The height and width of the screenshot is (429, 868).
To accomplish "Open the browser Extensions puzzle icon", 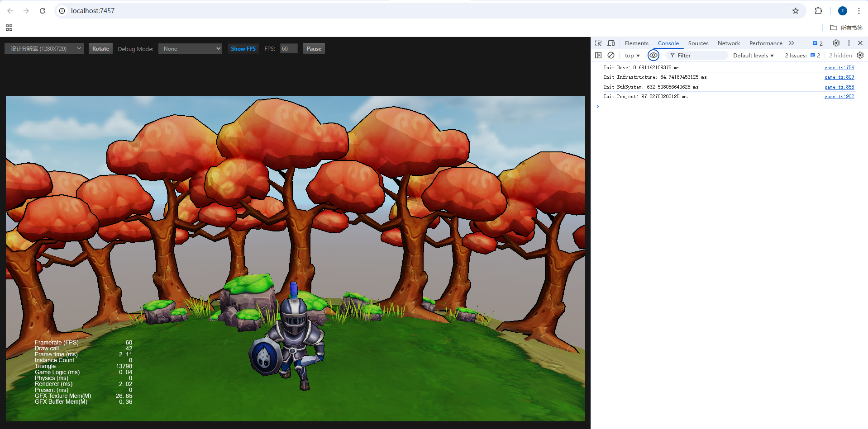I will [818, 11].
